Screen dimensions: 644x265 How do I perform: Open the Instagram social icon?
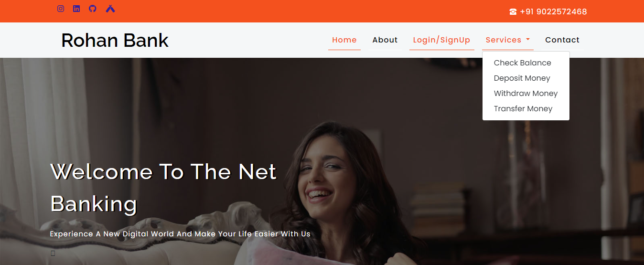[61, 9]
